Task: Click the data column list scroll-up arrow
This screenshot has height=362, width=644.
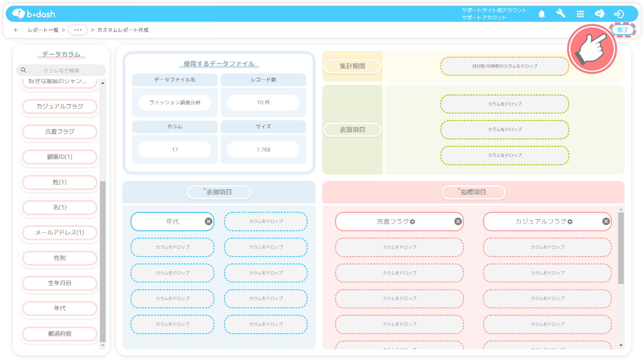Action: [x=103, y=83]
